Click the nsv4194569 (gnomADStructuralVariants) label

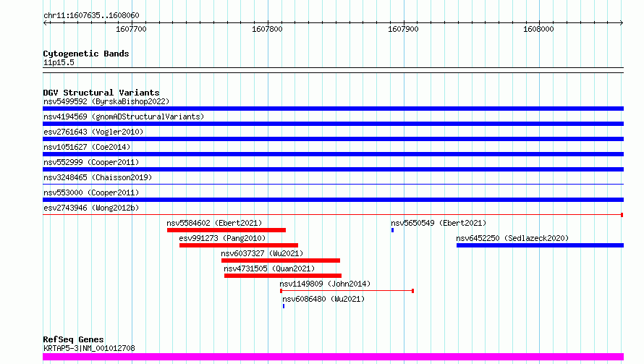pos(124,117)
